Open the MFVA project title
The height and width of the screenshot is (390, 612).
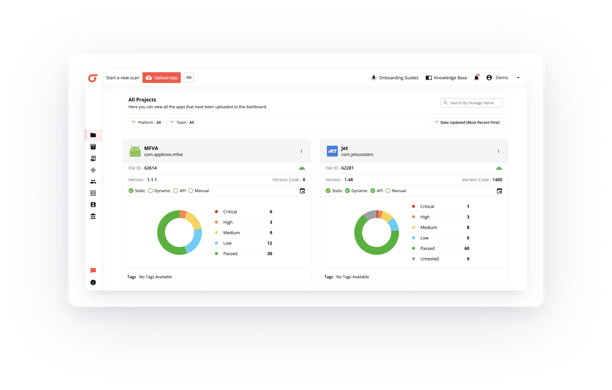[x=151, y=148]
